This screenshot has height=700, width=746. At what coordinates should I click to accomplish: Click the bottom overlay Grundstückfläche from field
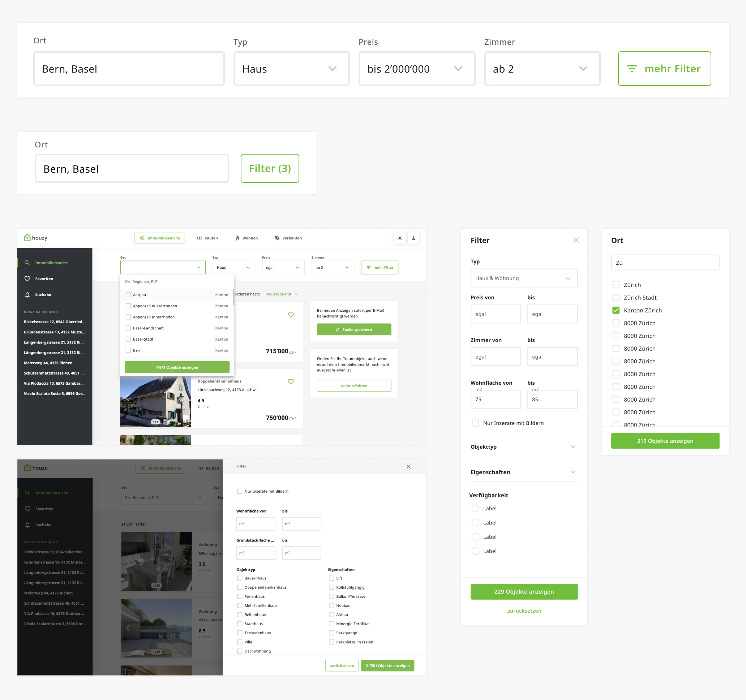(x=256, y=553)
